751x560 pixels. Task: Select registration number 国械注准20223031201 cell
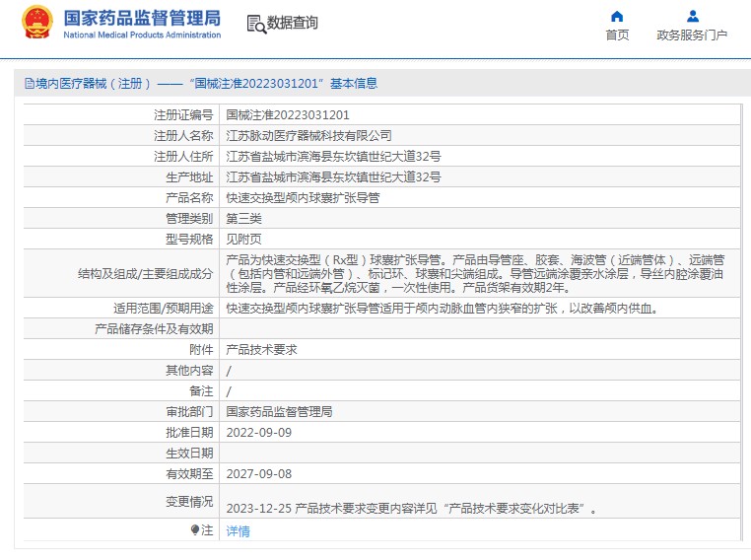[288, 115]
